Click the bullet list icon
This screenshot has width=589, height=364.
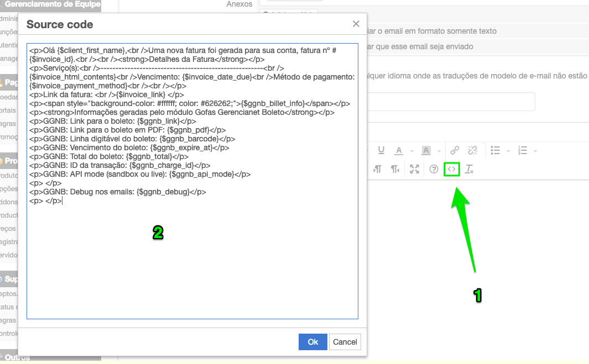coord(496,150)
